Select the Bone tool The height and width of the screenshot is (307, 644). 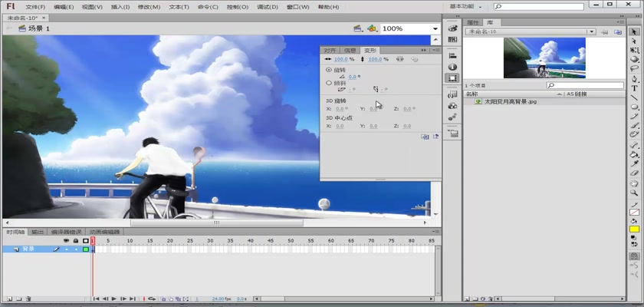tap(634, 145)
